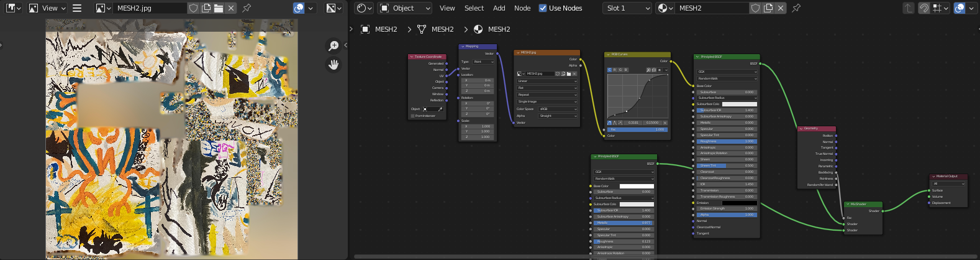The width and height of the screenshot is (980, 260).
Task: Adjust the Roughness slider in upper Principled BSDF
Action: click(727, 141)
